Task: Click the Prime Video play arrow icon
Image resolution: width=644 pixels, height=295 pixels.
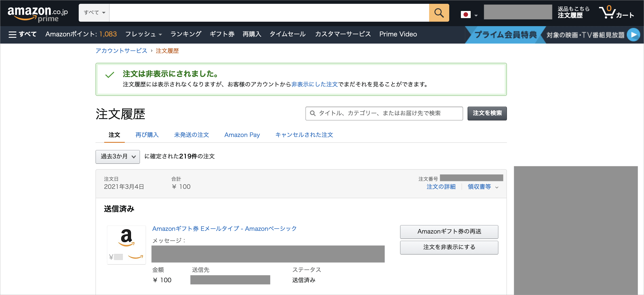Action: [x=634, y=35]
